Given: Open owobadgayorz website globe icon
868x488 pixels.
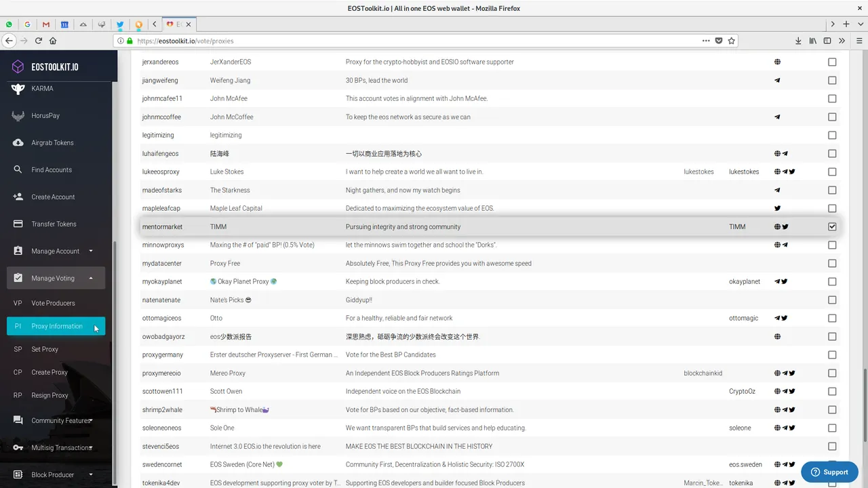Looking at the screenshot, I should [777, 336].
